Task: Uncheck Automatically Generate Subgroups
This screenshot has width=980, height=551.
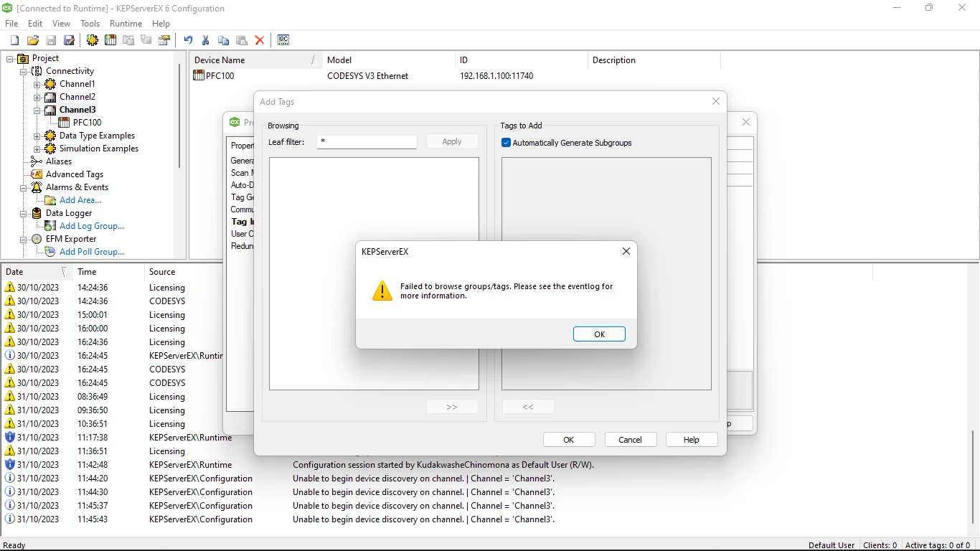Action: [x=506, y=143]
